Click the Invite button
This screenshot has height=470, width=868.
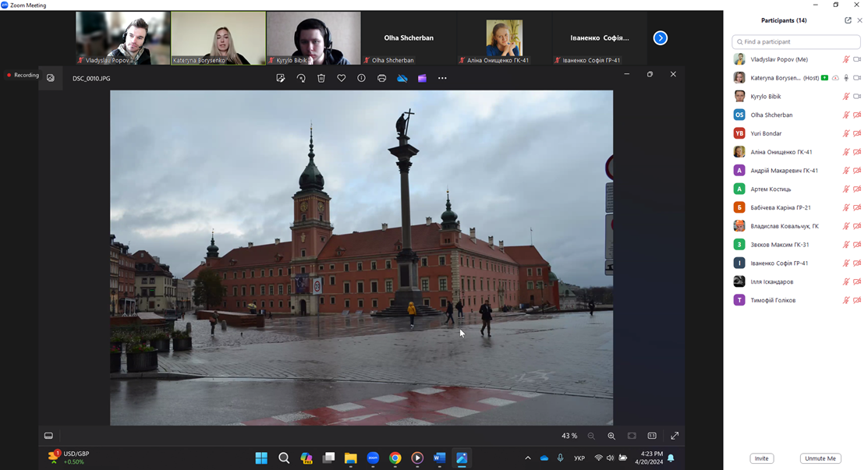761,458
